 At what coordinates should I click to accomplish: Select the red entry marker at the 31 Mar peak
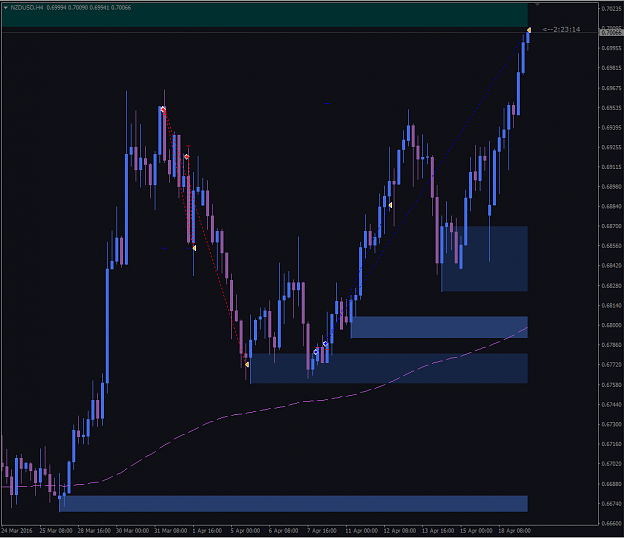point(163,109)
